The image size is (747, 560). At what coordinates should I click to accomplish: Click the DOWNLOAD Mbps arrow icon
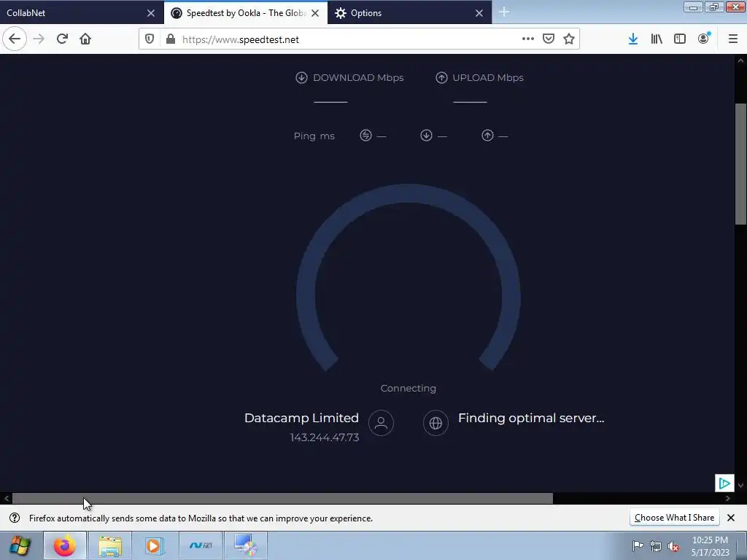[301, 77]
